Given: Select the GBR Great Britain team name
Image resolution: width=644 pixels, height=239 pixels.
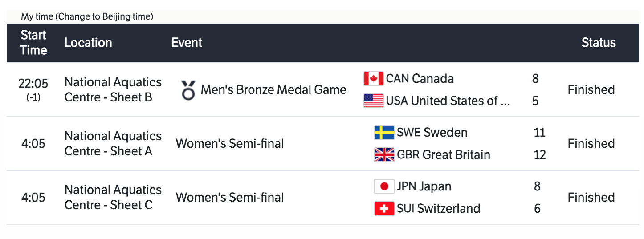Looking at the screenshot, I should pyautogui.click(x=443, y=155).
